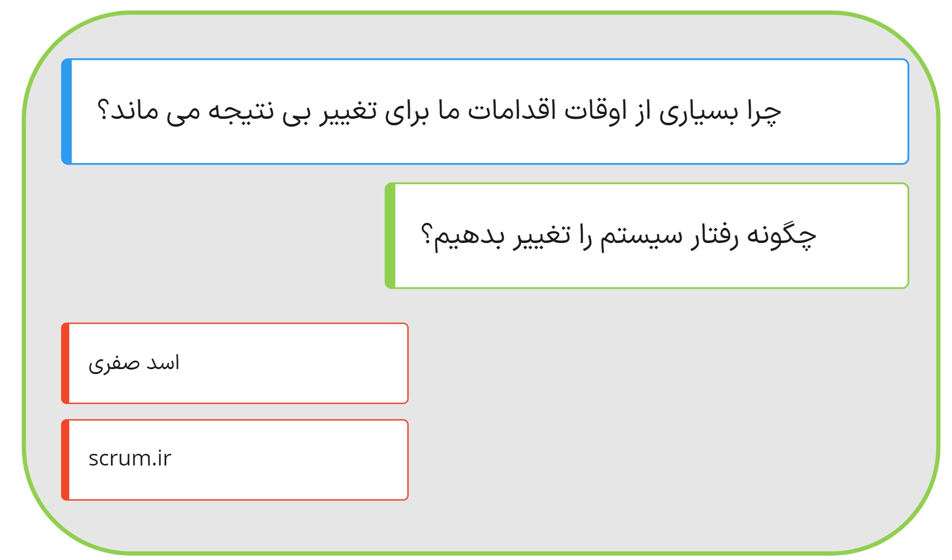
Task: Click the word رفتار in green box
Action: click(715, 236)
